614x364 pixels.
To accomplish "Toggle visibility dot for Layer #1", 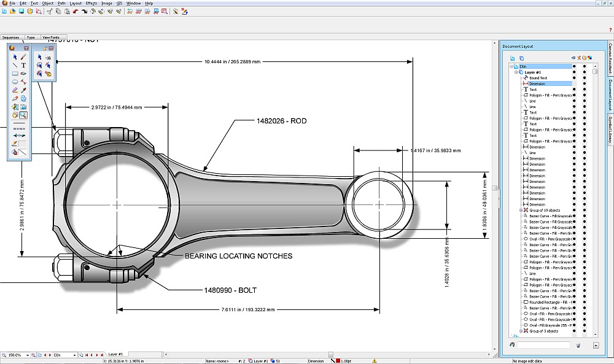I will 573,72.
